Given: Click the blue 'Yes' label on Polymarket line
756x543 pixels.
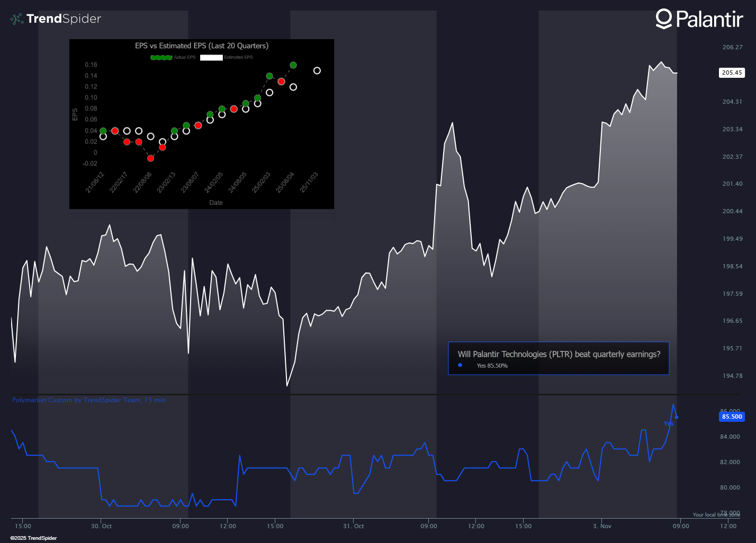Looking at the screenshot, I should pyautogui.click(x=668, y=423).
